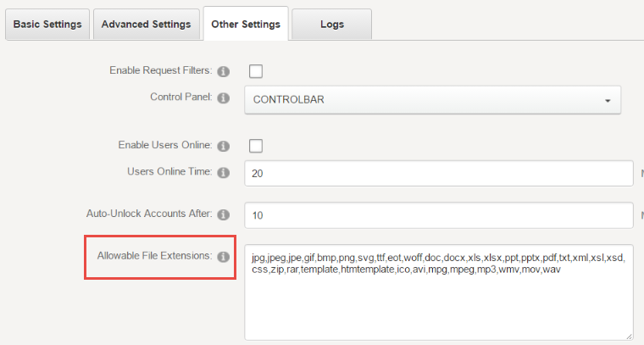Viewport: 644px width, 345px height.
Task: Click info icon beside Allowable File Extensions
Action: point(223,257)
